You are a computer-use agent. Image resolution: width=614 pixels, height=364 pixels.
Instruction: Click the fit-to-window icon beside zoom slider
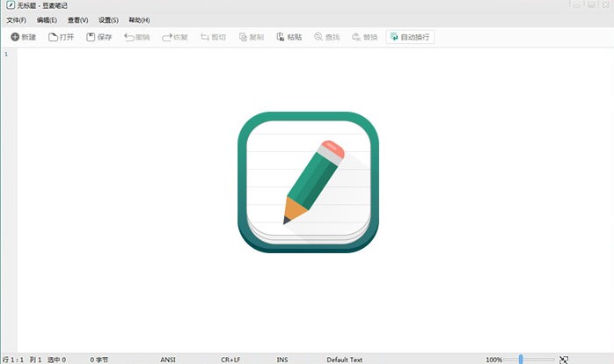(564, 360)
